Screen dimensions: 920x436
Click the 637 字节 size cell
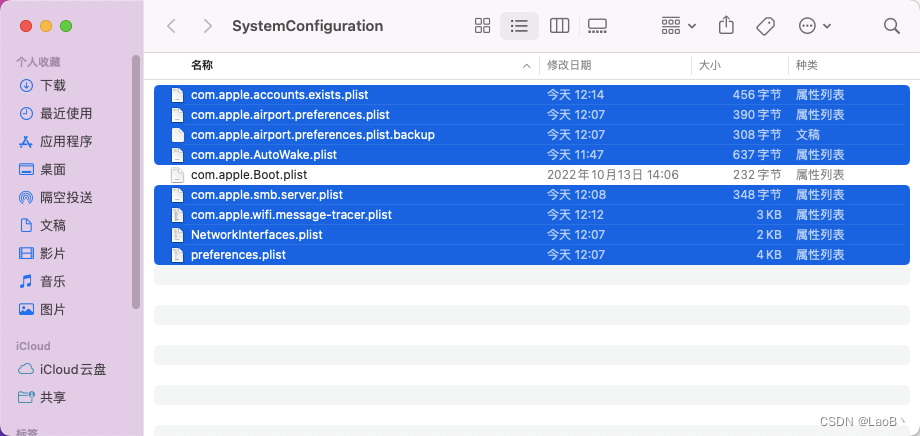tap(756, 154)
